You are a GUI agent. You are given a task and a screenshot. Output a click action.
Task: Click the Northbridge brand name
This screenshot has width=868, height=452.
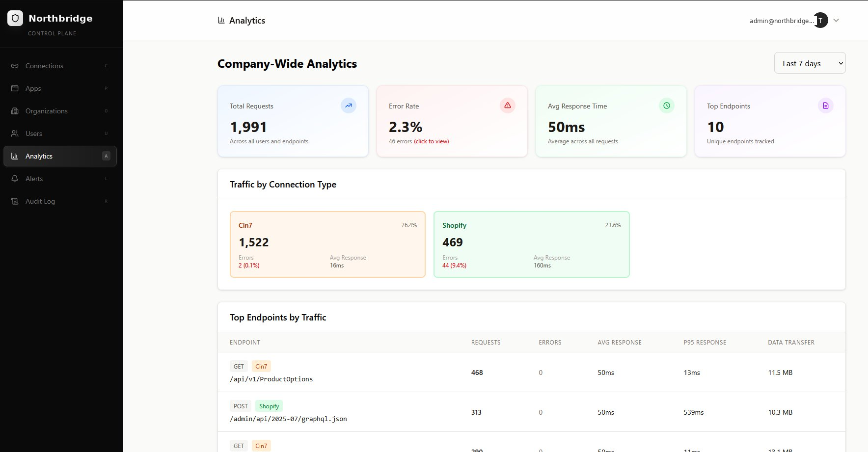tap(60, 18)
